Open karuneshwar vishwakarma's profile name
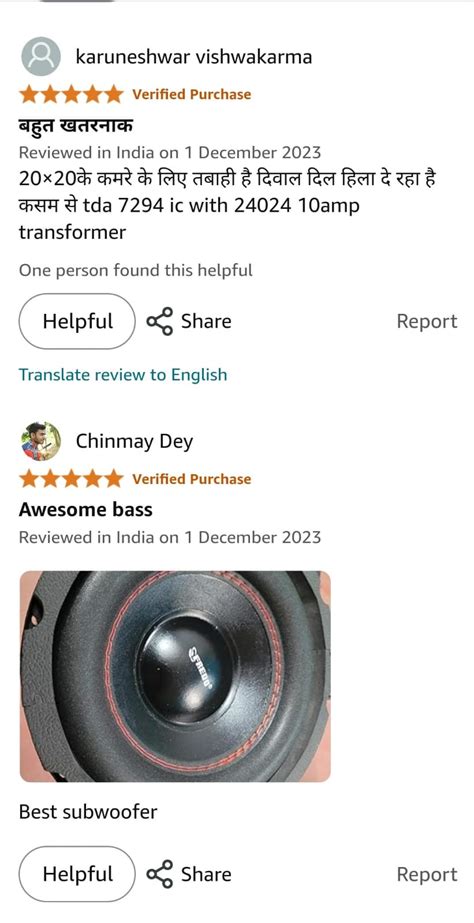The width and height of the screenshot is (474, 923). tap(194, 57)
